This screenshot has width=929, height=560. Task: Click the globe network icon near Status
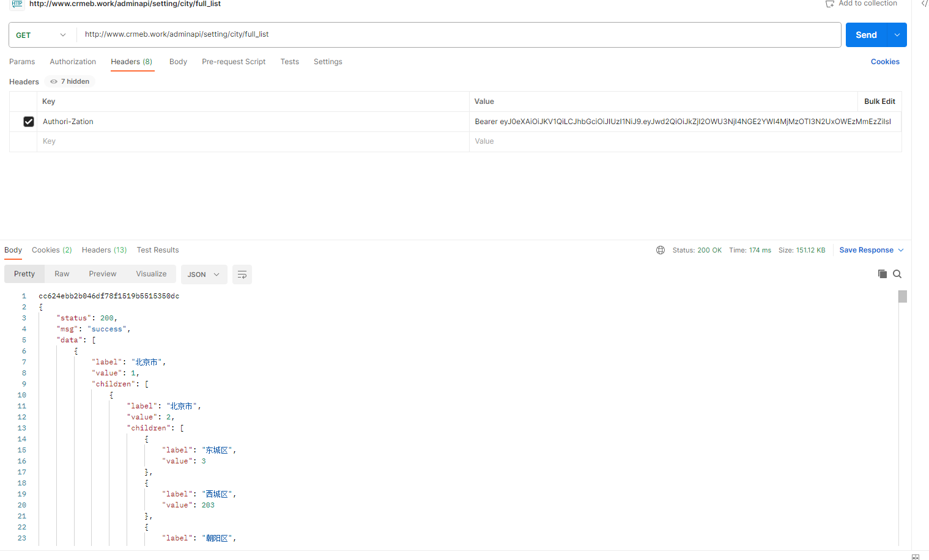(661, 250)
